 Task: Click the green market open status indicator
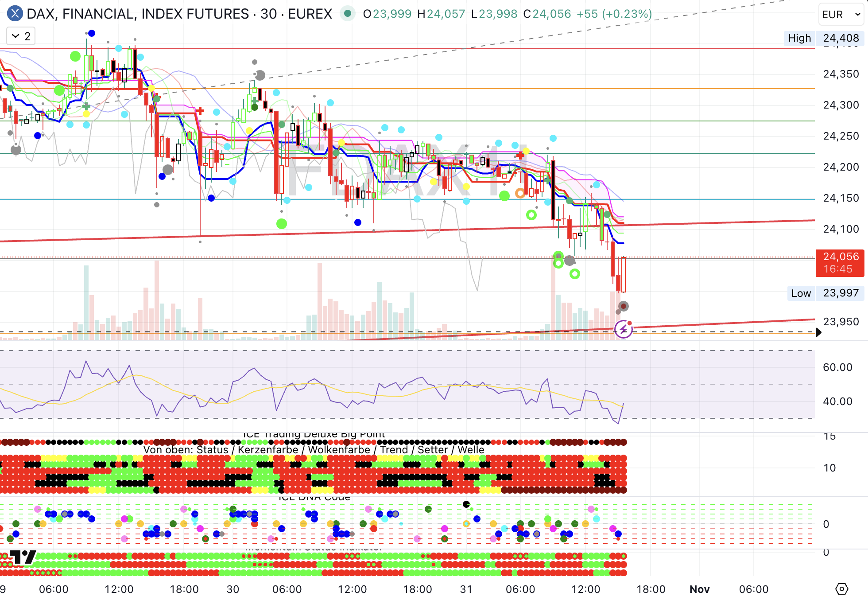point(348,14)
